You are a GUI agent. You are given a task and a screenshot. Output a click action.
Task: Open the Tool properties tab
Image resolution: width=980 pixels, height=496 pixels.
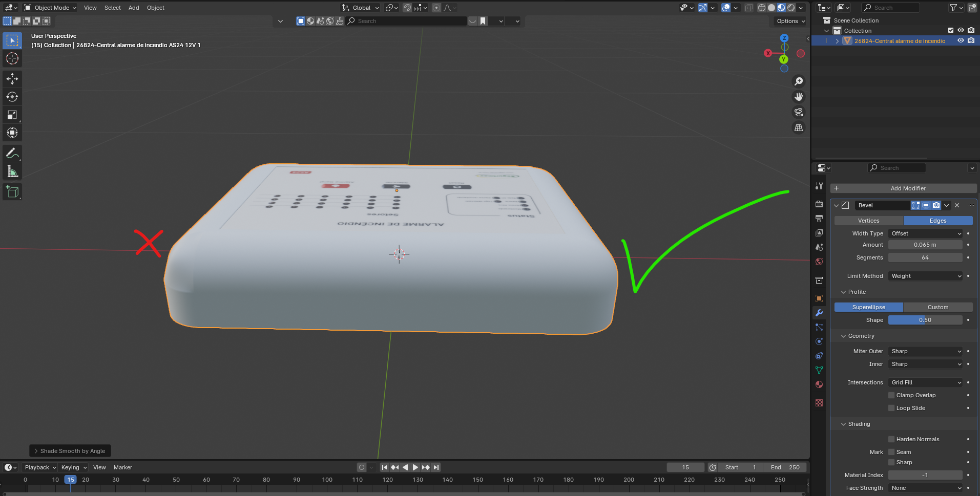819,186
